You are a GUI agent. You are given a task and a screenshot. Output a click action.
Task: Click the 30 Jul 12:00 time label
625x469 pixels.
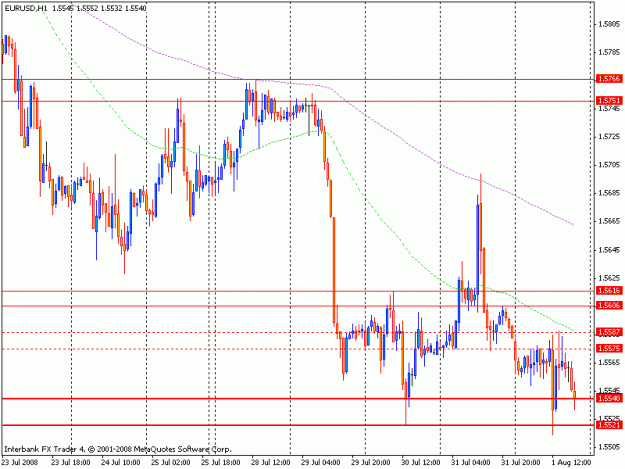421,462
